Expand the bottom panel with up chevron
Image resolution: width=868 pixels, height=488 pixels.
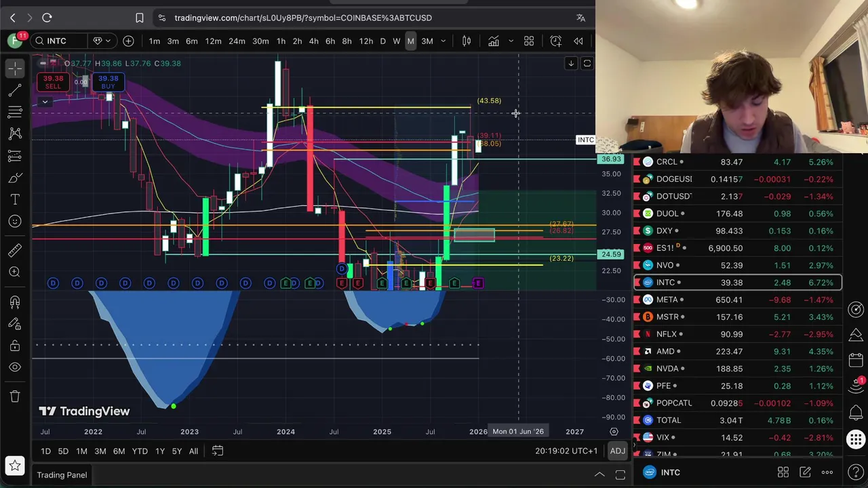point(599,475)
